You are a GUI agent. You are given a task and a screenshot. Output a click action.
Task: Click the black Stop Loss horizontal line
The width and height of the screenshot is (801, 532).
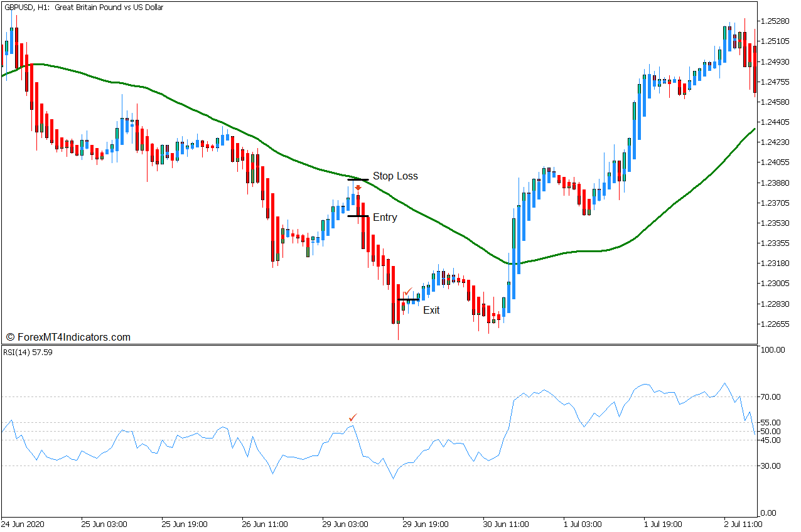(358, 180)
